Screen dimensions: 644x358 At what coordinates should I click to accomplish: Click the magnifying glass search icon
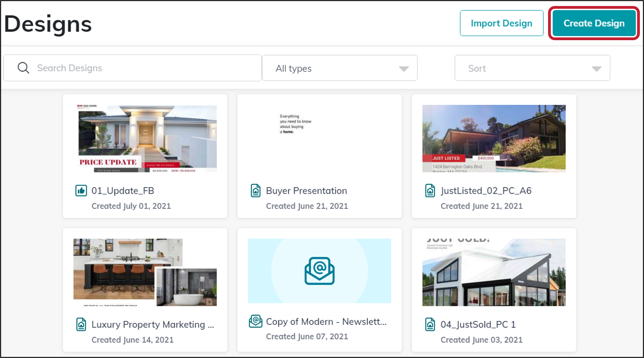pyautogui.click(x=24, y=68)
